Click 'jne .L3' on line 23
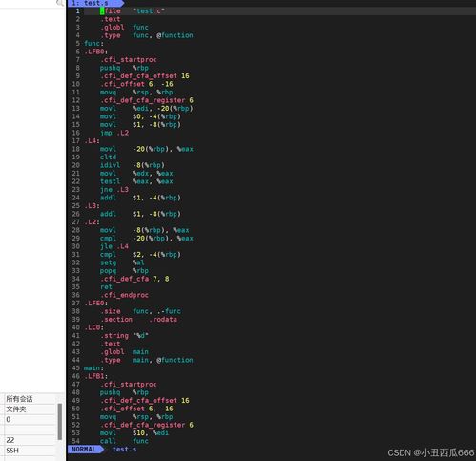This screenshot has height=461, width=476. click(114, 190)
